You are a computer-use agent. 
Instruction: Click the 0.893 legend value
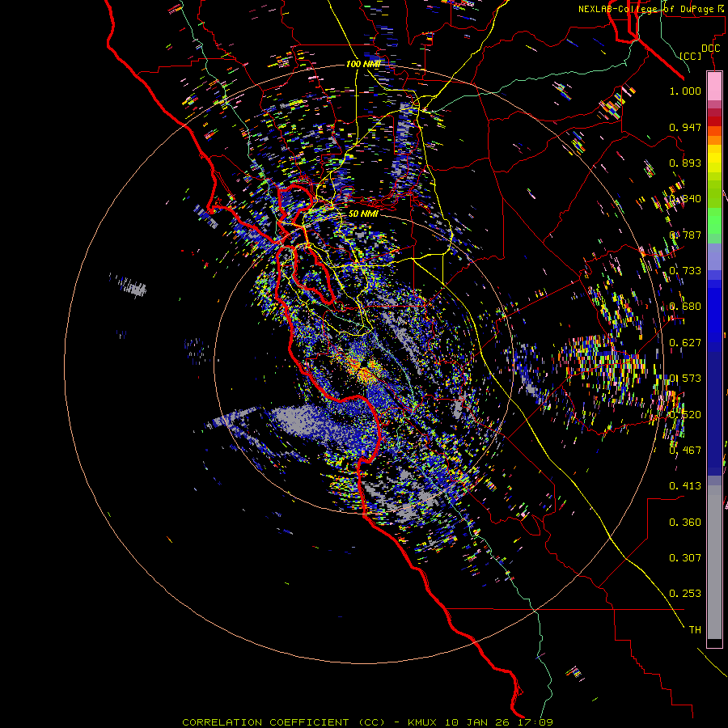click(685, 163)
